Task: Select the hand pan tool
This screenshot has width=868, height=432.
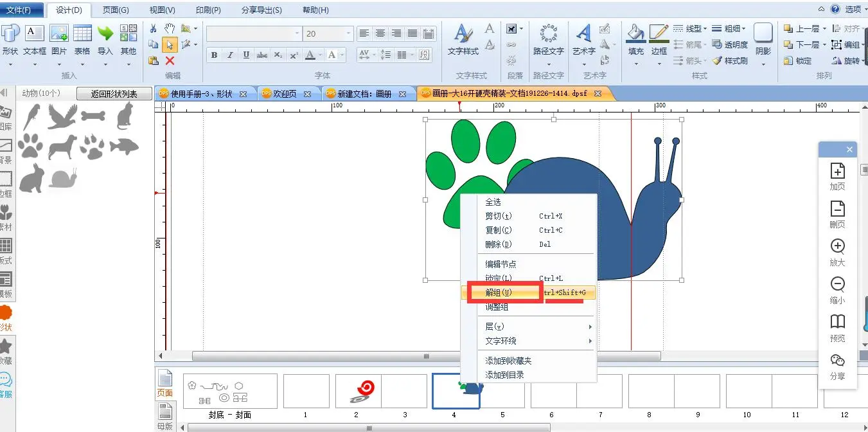Action: 170,28
